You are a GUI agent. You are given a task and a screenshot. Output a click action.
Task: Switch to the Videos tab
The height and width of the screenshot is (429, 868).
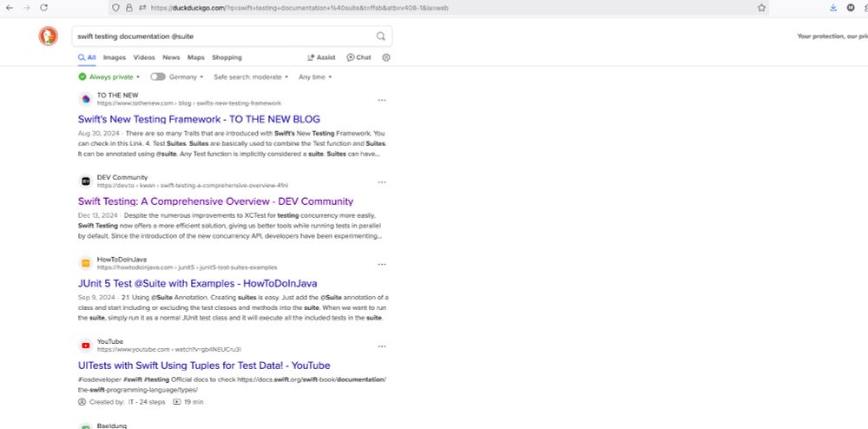click(x=144, y=57)
